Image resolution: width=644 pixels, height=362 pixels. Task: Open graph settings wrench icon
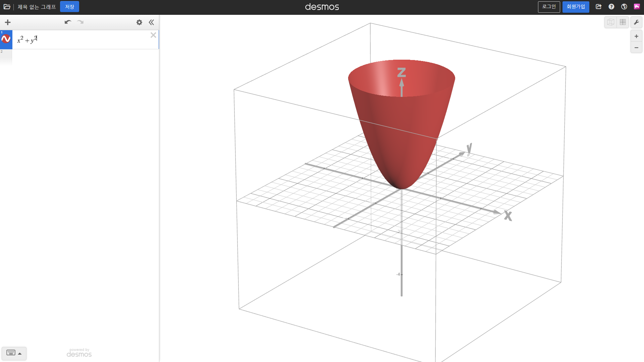point(636,22)
